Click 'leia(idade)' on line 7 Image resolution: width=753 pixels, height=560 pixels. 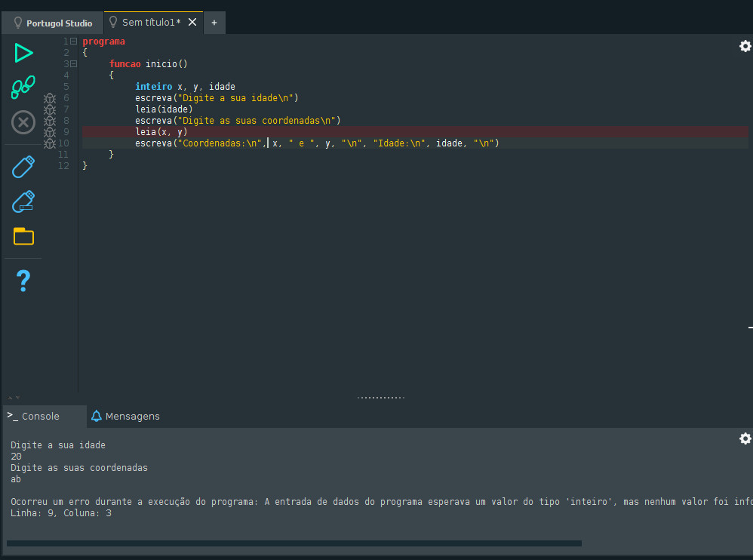coord(164,109)
